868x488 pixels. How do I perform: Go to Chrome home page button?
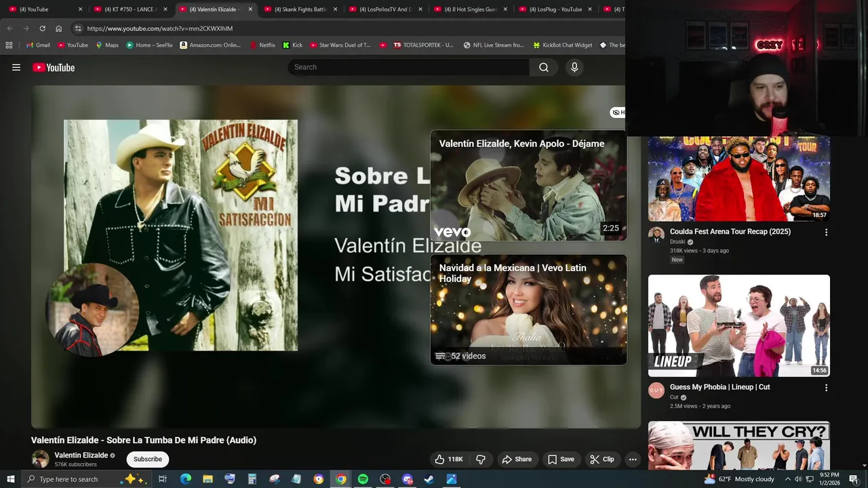[x=58, y=28]
